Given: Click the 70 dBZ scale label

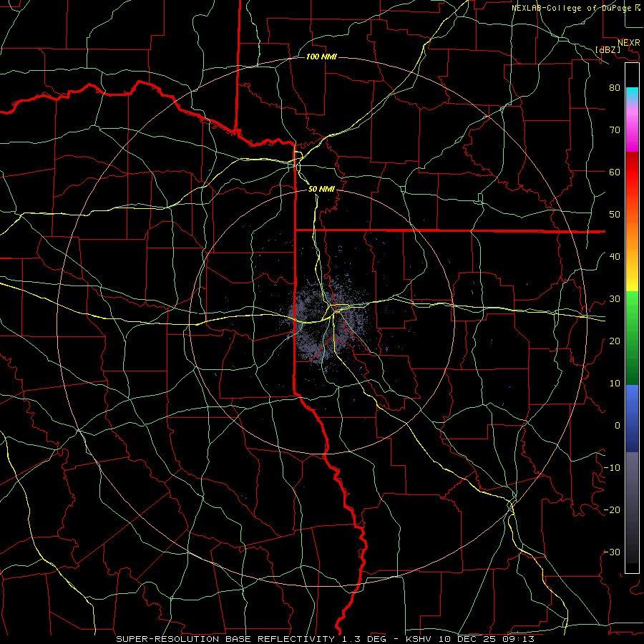Looking at the screenshot, I should [x=615, y=130].
